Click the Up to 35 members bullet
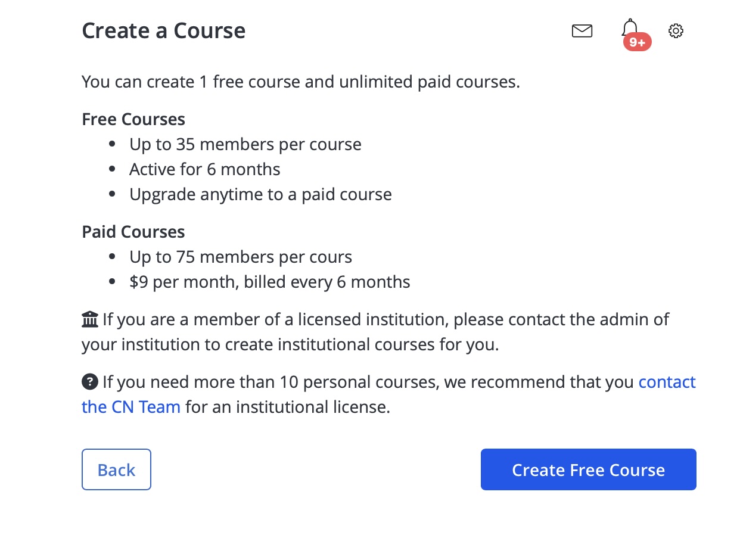The height and width of the screenshot is (560, 740). click(x=245, y=144)
